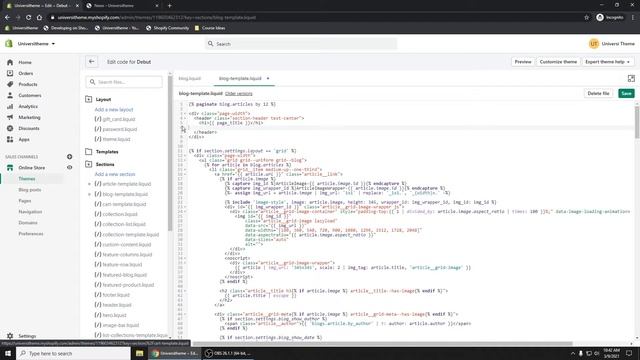Click the Shopify logo icon
The image size is (640, 360).
[9, 44]
